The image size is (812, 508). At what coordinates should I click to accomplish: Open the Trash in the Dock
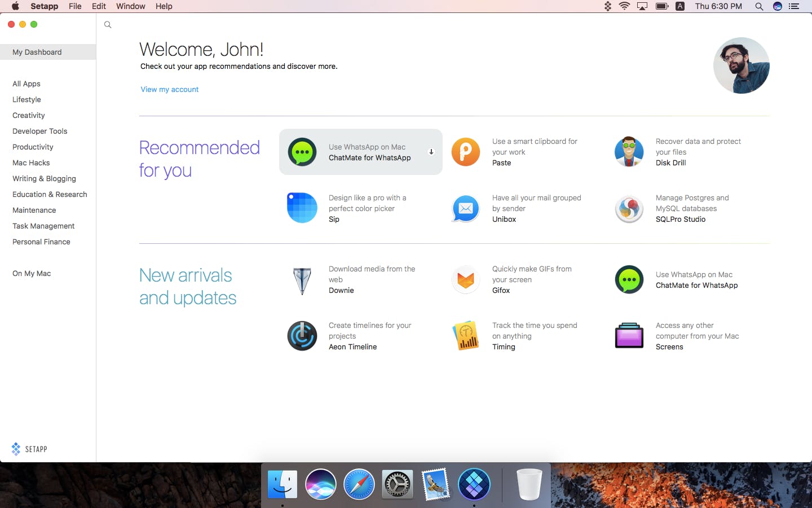529,484
